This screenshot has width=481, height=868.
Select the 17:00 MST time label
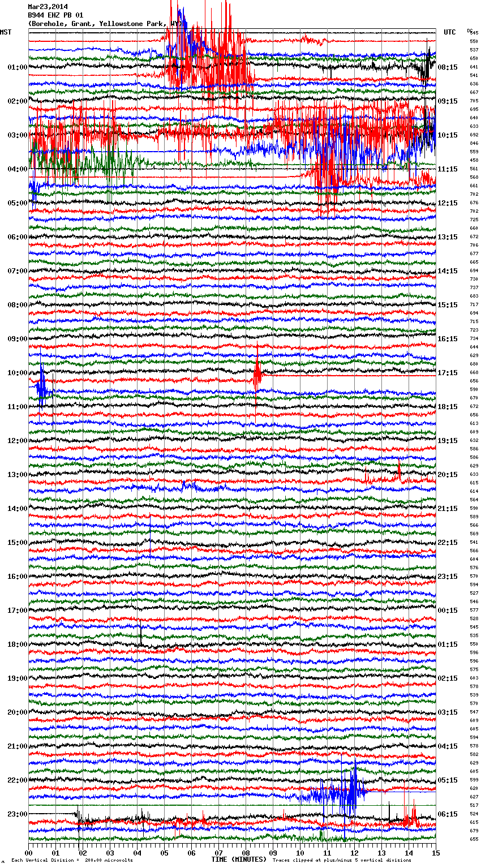coord(18,611)
